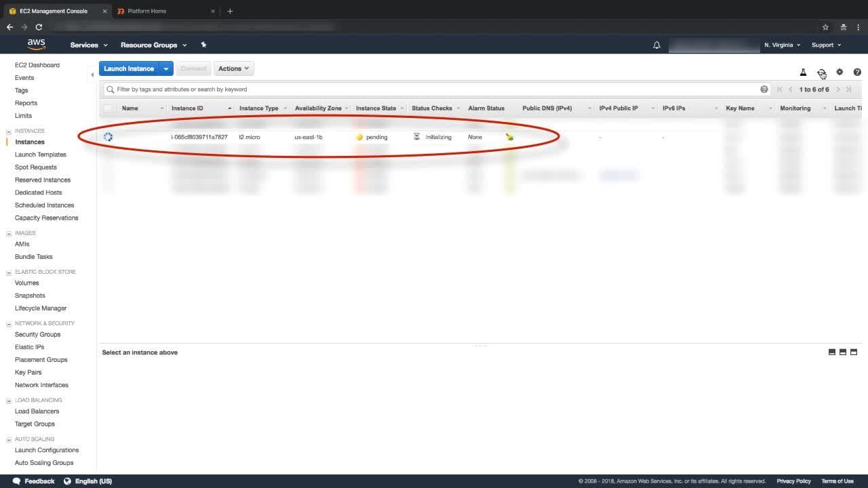Reload the browser page

tap(39, 27)
